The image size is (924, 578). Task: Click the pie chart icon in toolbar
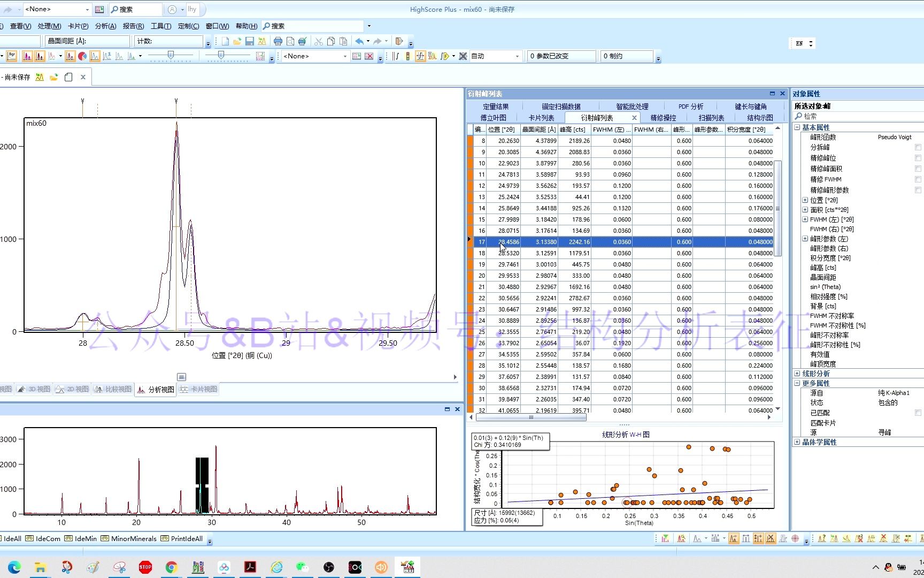[x=82, y=56]
